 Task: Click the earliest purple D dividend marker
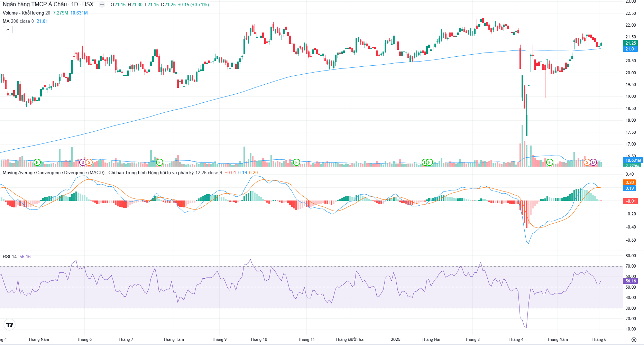click(83, 162)
